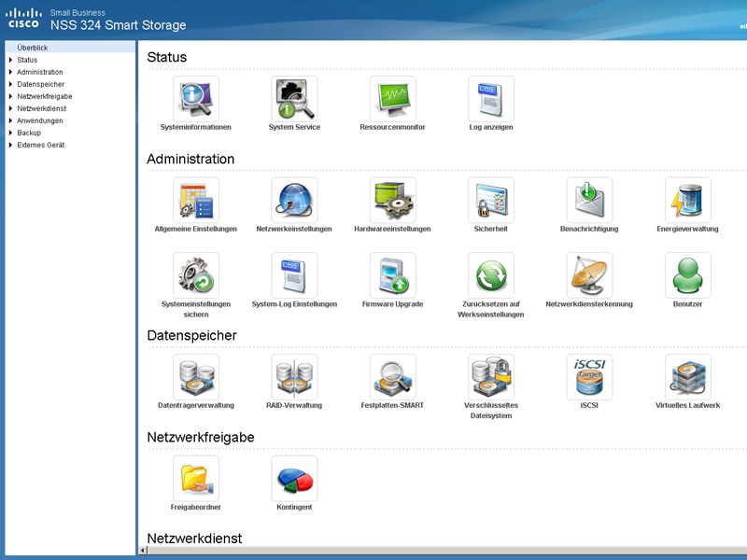Expand the Netzwerkfreigabe tree arrow

(x=10, y=96)
